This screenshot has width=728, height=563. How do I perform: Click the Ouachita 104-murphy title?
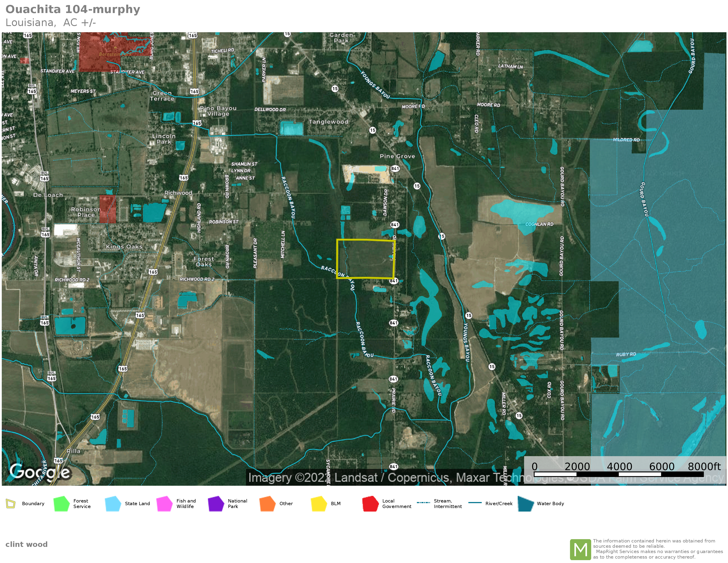pos(73,9)
